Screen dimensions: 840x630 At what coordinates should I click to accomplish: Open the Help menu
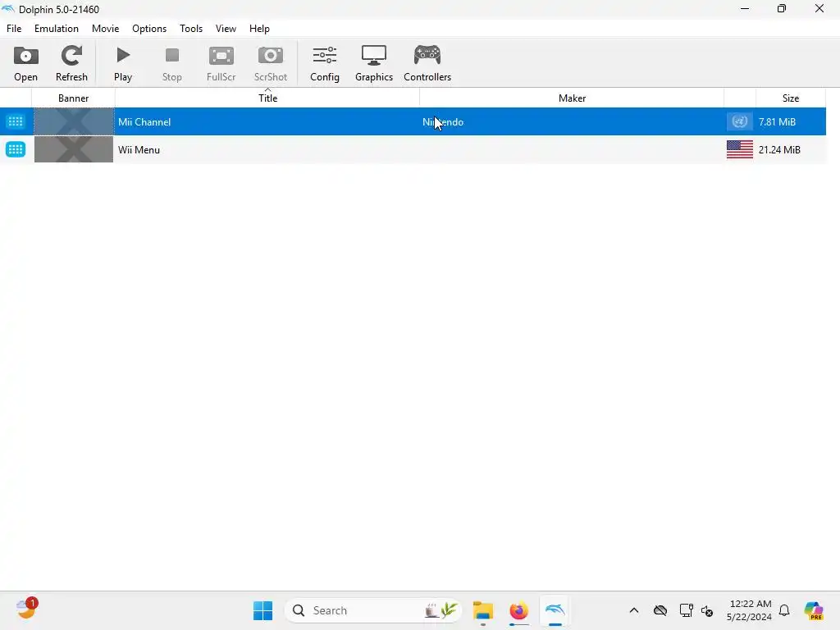coord(259,29)
